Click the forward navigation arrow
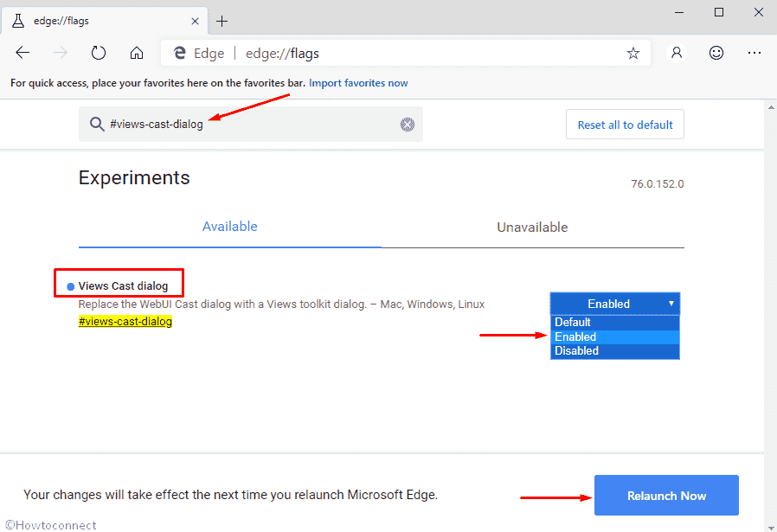The image size is (777, 532). [x=60, y=53]
